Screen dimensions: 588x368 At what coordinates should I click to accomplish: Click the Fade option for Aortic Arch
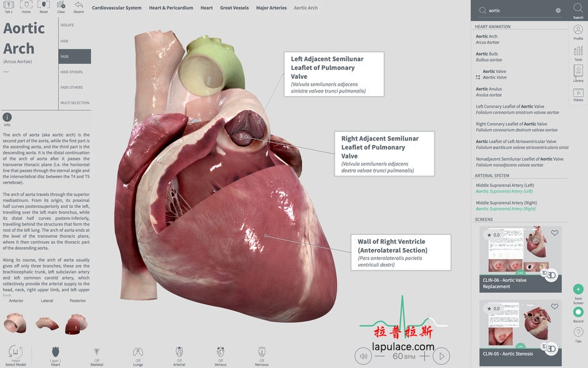pyautogui.click(x=75, y=56)
